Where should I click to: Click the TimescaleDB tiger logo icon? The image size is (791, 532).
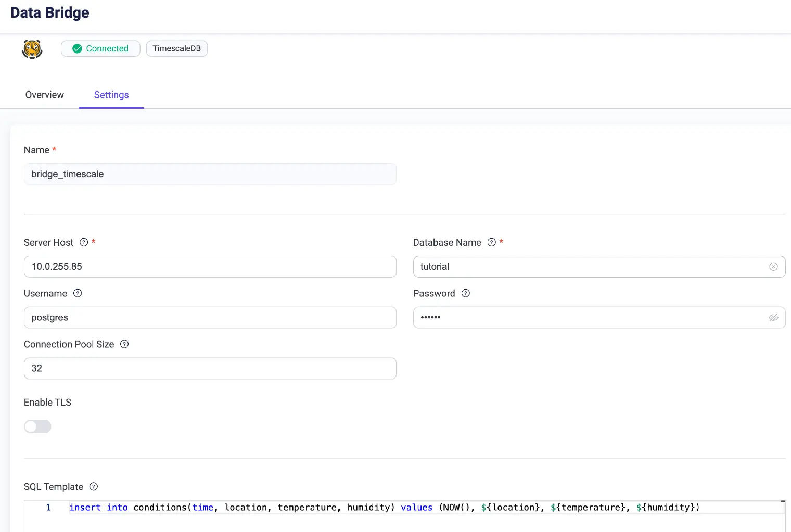click(32, 49)
